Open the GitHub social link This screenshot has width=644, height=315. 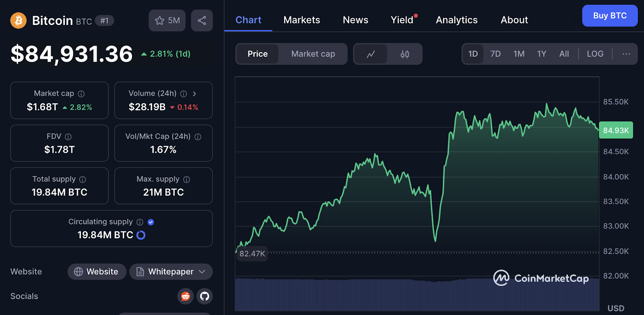coord(204,296)
